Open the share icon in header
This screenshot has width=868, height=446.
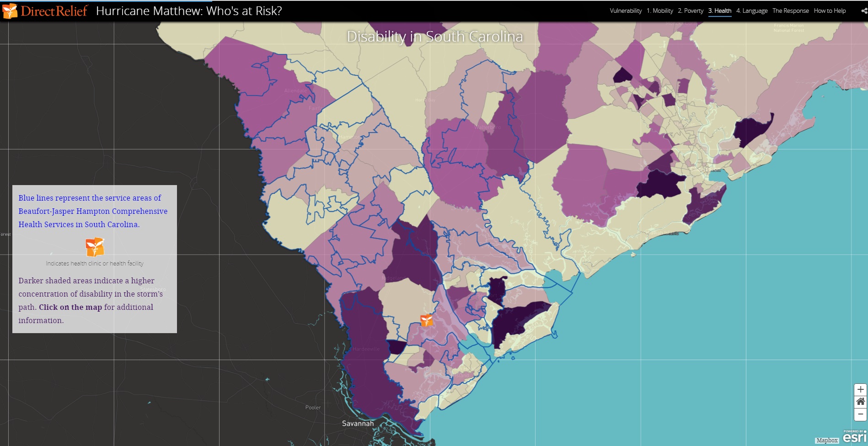pyautogui.click(x=864, y=11)
